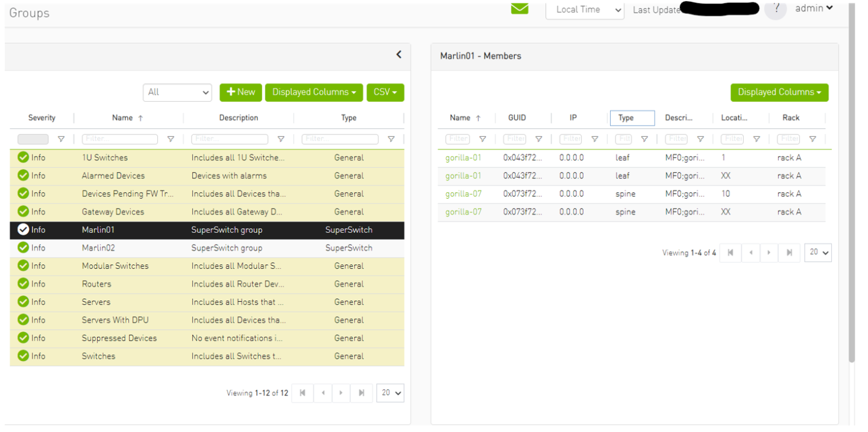
Task: Expand the CSV export dropdown
Action: [385, 92]
